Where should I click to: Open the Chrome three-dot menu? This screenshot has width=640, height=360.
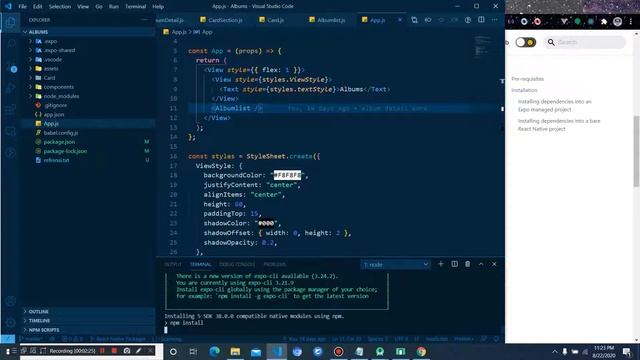pos(631,22)
